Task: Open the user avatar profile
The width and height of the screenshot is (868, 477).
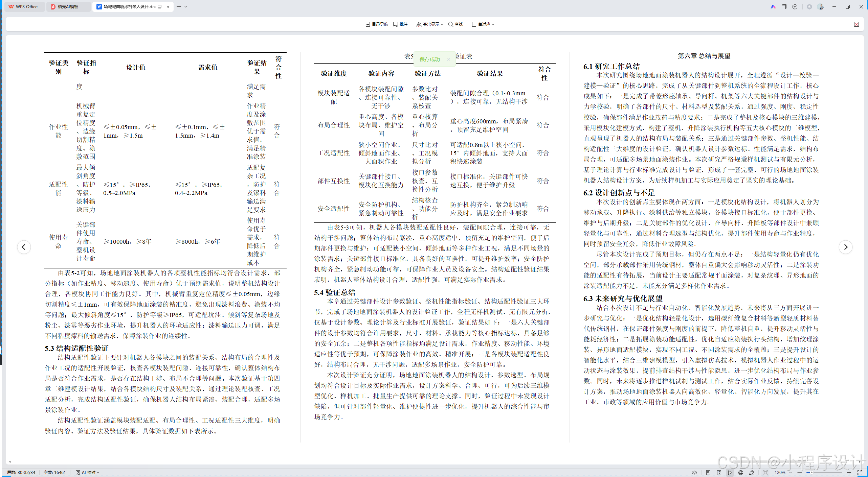Action: 820,7
